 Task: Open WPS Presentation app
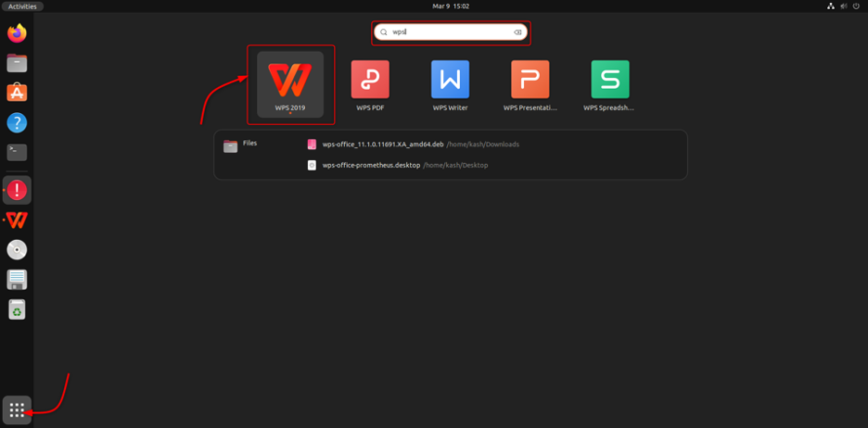click(530, 86)
